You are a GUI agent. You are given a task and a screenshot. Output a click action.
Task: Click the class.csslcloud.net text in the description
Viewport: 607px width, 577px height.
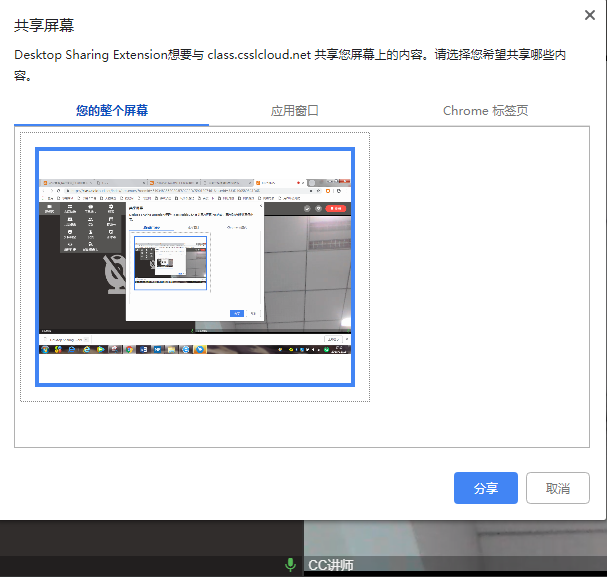click(257, 55)
